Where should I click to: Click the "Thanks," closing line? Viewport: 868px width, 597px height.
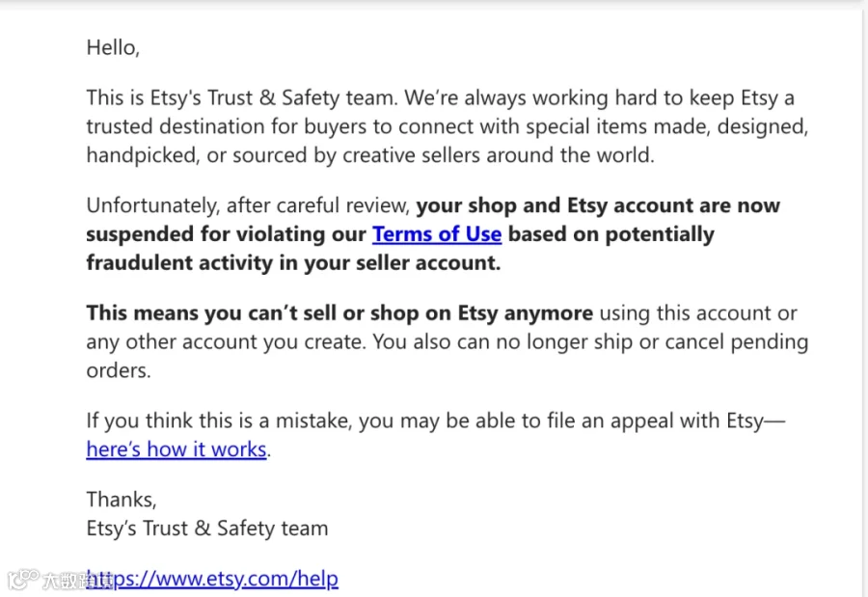122,500
